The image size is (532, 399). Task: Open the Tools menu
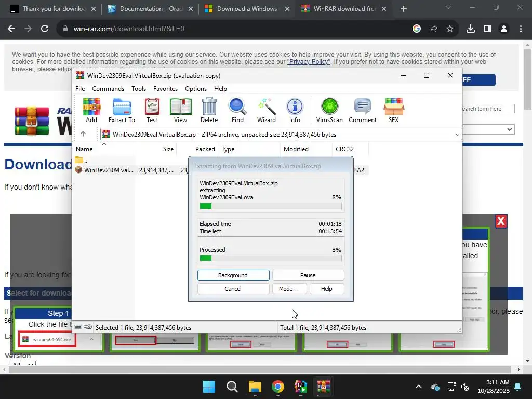pos(139,88)
